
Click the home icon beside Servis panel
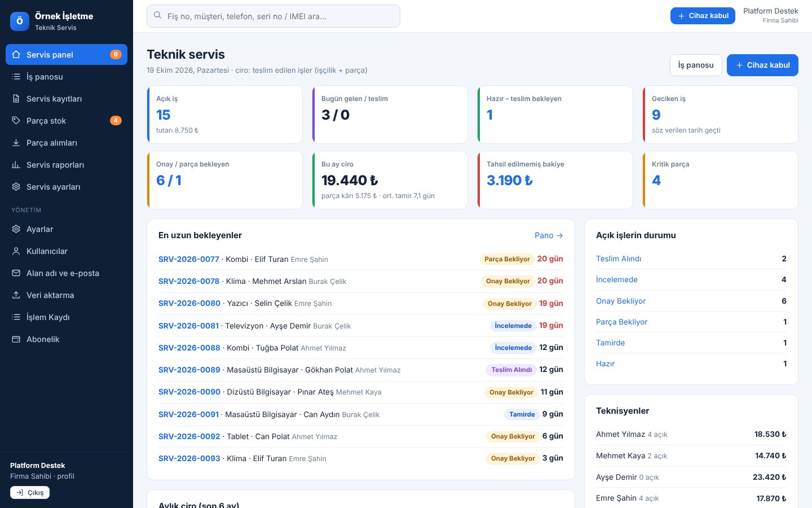[16, 55]
